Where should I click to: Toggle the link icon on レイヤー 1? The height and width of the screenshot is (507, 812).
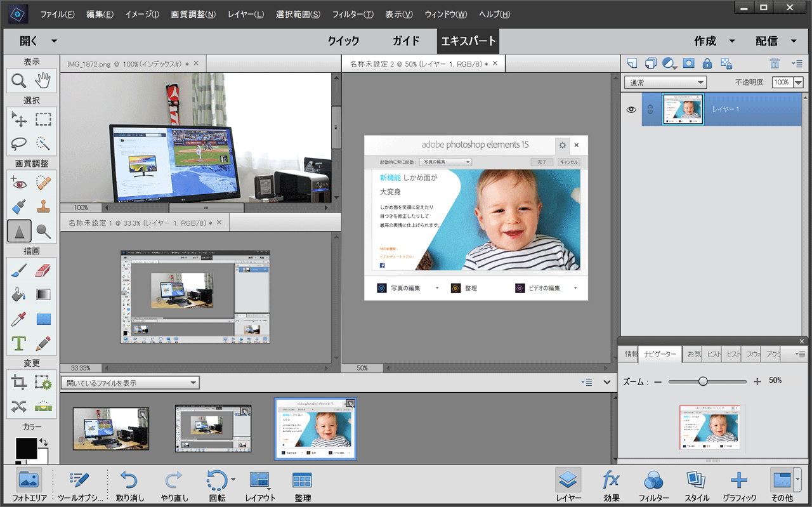coord(650,110)
